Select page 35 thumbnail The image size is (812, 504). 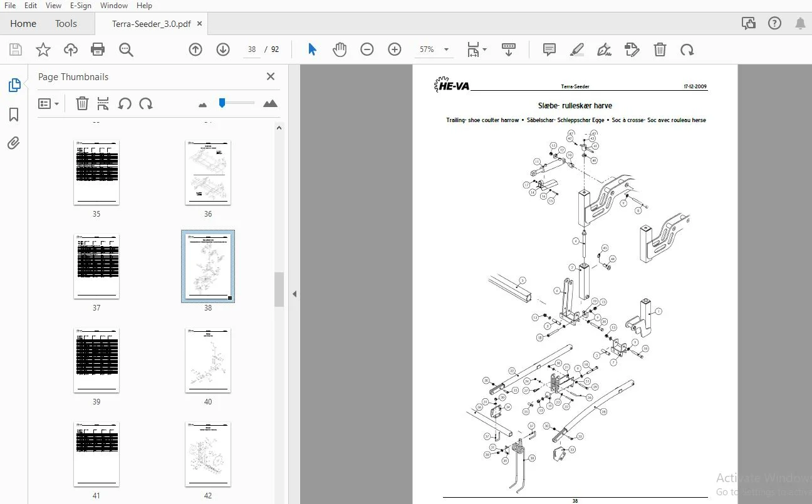tap(96, 172)
